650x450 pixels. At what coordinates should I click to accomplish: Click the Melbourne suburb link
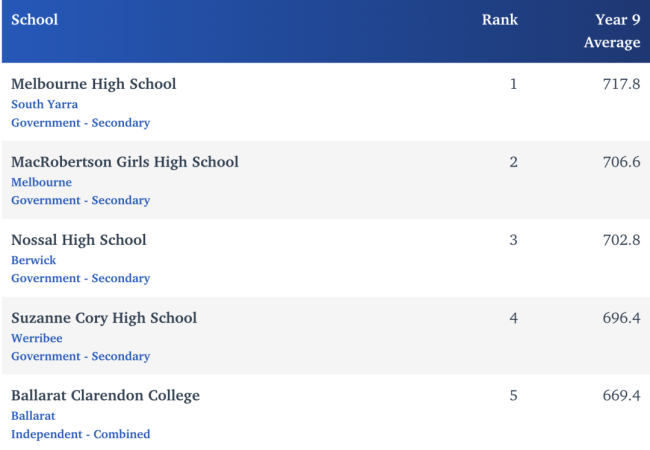(41, 182)
